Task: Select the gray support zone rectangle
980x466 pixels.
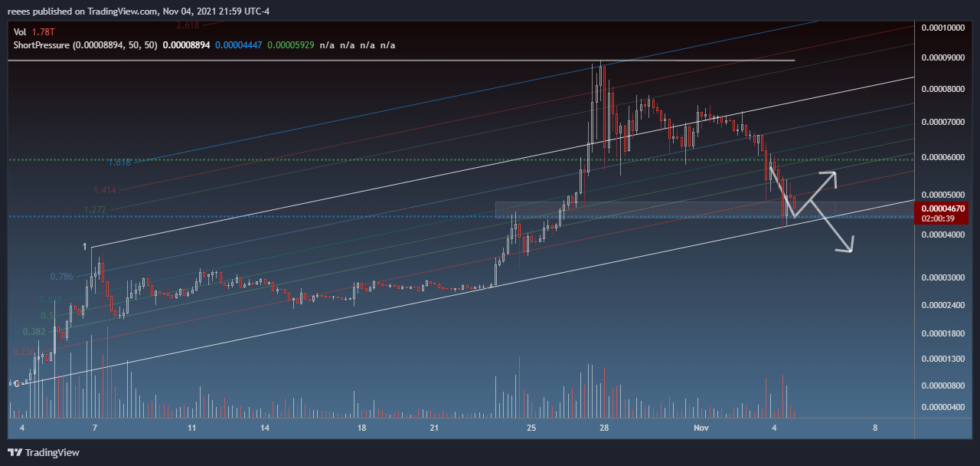Action: pyautogui.click(x=703, y=210)
